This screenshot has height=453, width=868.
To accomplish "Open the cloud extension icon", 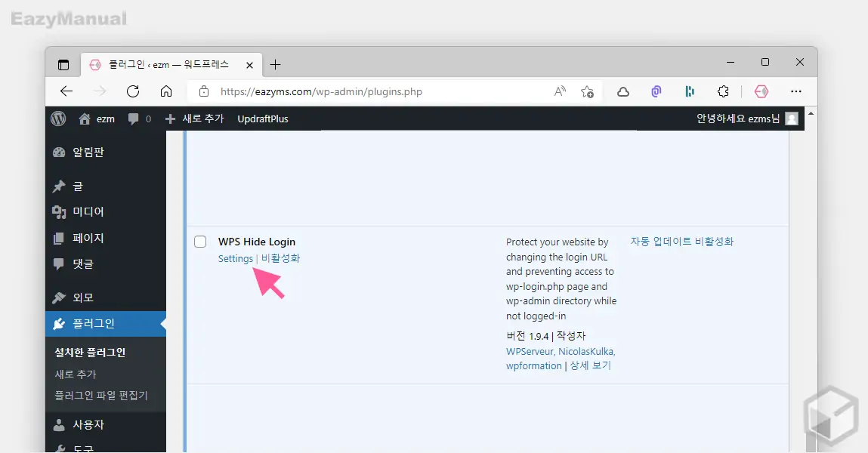I will (x=623, y=92).
